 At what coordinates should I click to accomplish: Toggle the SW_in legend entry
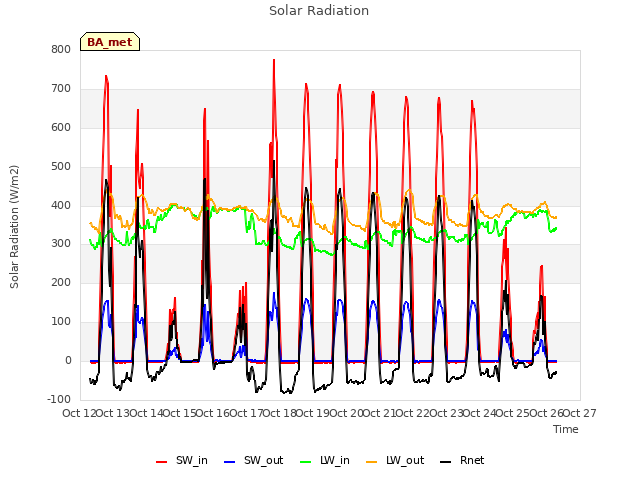(x=182, y=460)
